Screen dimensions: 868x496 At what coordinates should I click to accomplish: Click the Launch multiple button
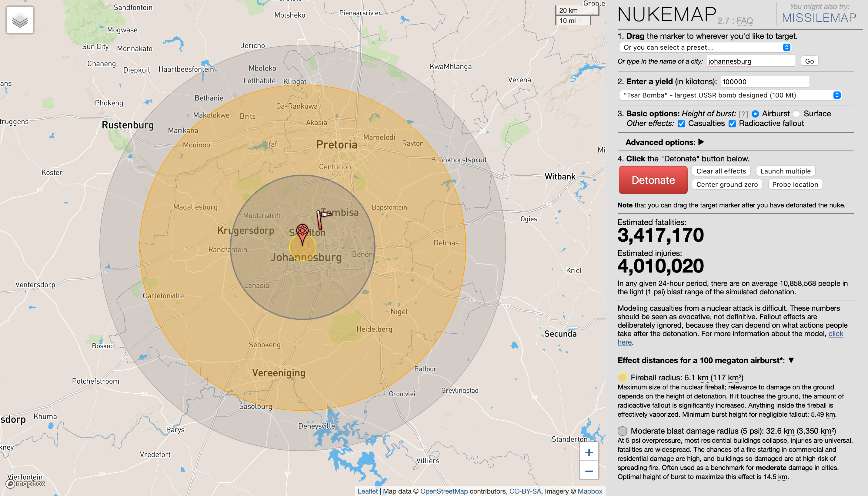pos(785,171)
